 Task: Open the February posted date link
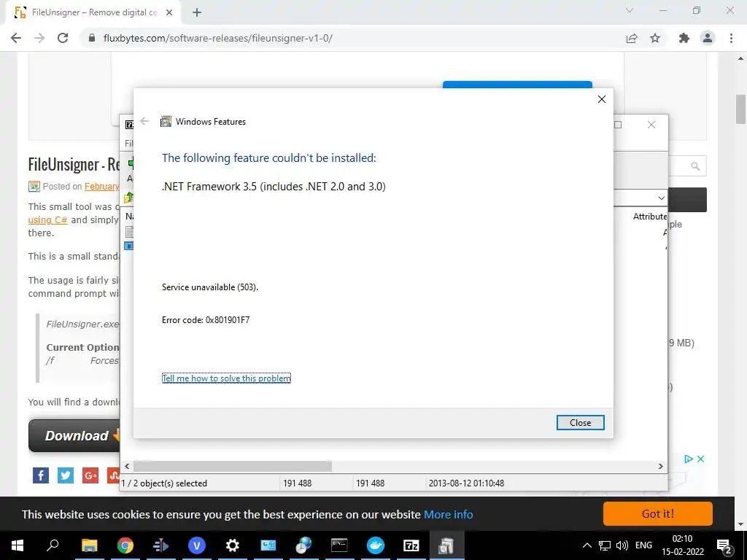click(x=101, y=186)
